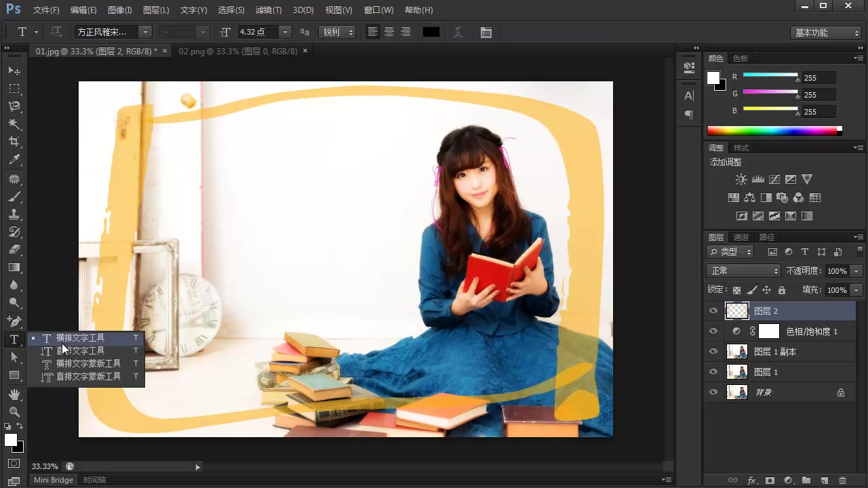Image resolution: width=868 pixels, height=488 pixels.
Task: Hide layer 图层 1 副本
Action: [x=713, y=352]
